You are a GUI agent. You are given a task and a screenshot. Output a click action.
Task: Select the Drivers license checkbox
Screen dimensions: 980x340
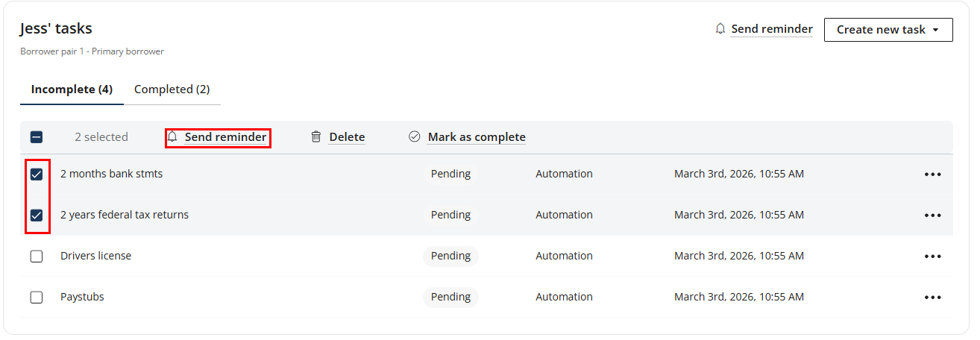[x=37, y=256]
